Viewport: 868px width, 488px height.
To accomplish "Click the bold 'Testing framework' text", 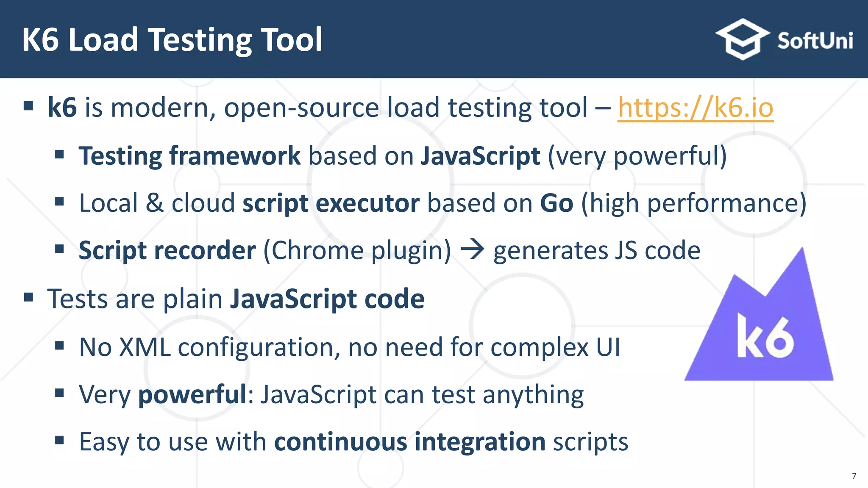I will [189, 156].
